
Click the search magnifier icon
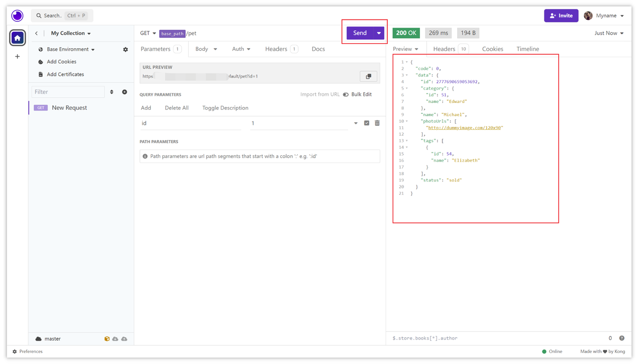click(x=39, y=15)
